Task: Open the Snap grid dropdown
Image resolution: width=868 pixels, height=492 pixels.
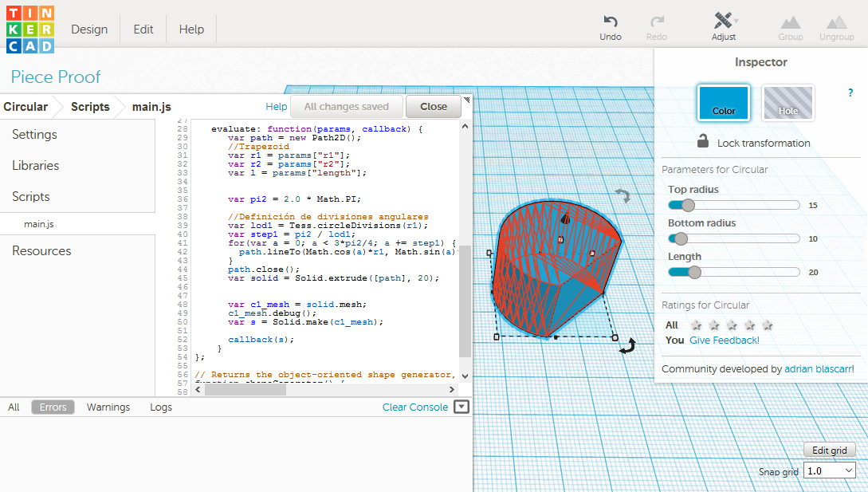Action: (829, 471)
